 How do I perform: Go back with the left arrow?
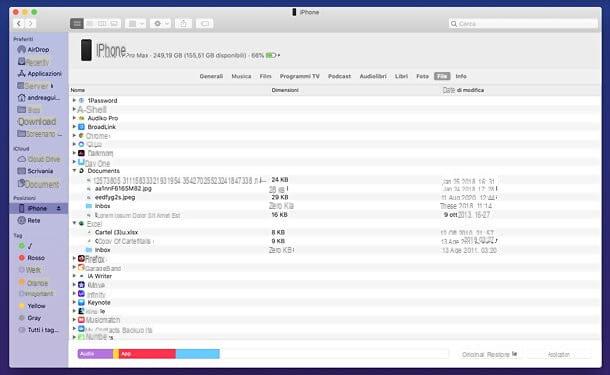pyautogui.click(x=19, y=24)
